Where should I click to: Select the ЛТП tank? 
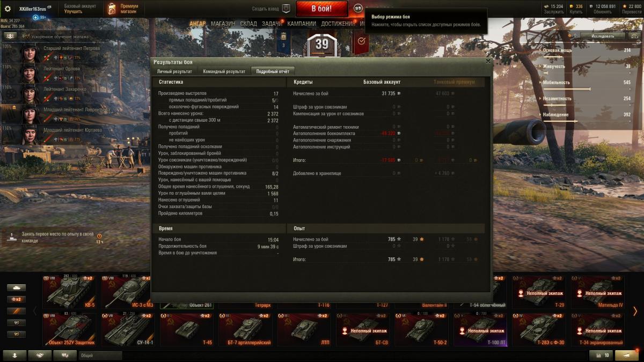click(304, 329)
